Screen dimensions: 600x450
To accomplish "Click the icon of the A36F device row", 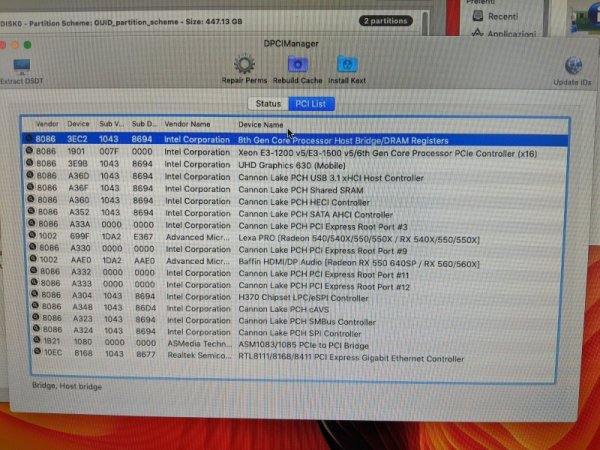I will pyautogui.click(x=31, y=187).
